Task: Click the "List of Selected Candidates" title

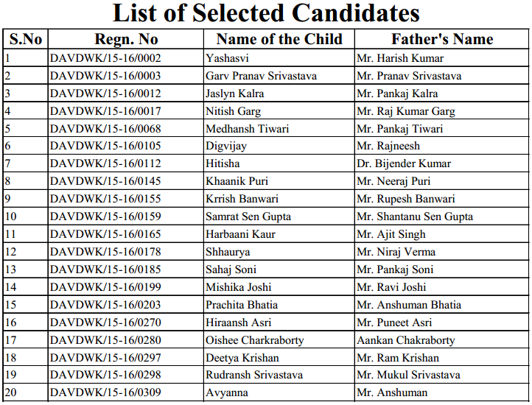Action: click(x=266, y=13)
